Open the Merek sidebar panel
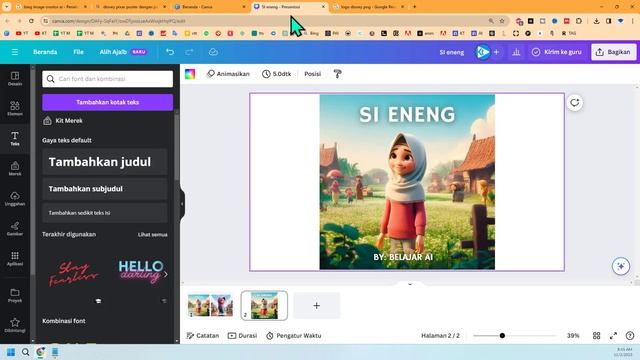 (x=15, y=168)
